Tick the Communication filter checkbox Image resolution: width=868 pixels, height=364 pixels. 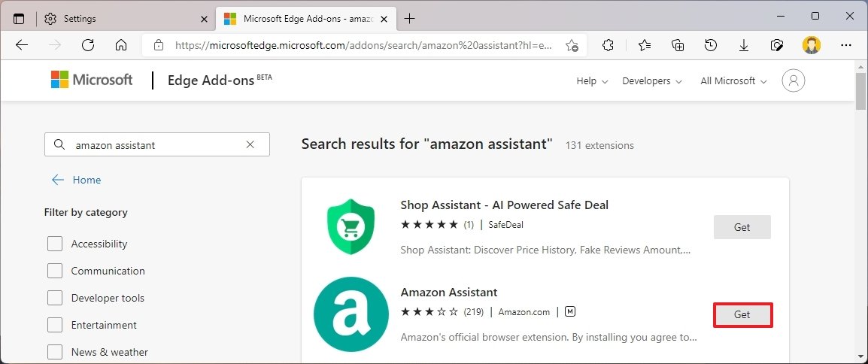55,271
